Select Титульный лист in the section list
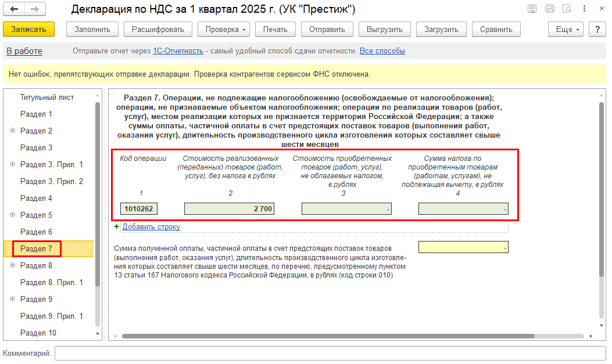612x364 pixels. (x=47, y=97)
